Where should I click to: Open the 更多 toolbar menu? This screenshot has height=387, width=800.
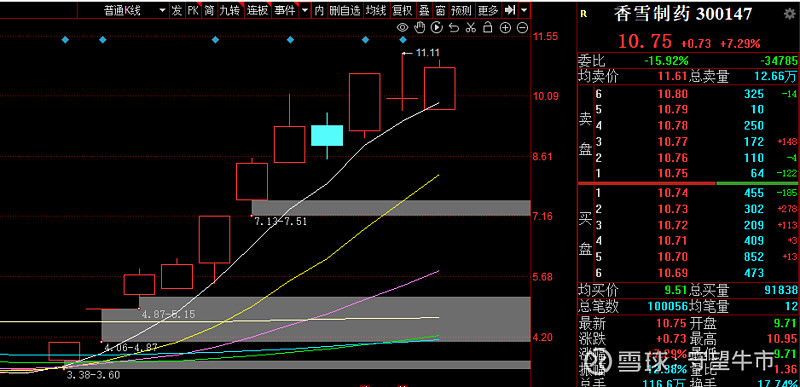489,10
